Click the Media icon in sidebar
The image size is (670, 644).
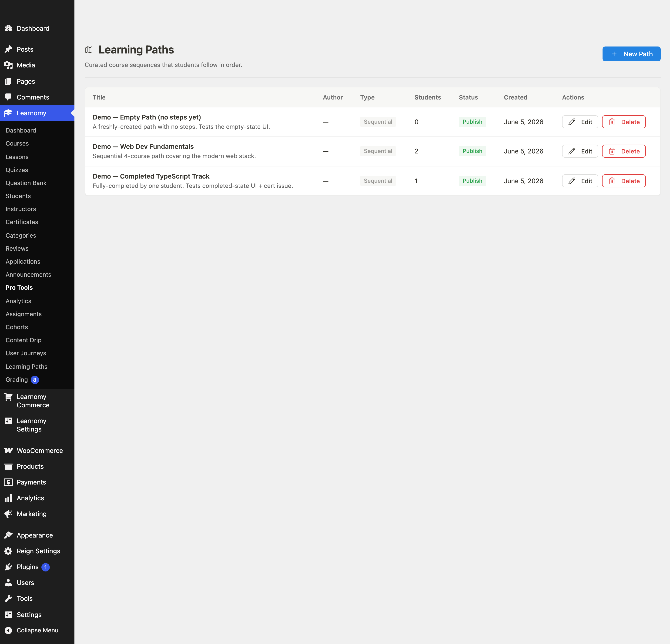9,65
